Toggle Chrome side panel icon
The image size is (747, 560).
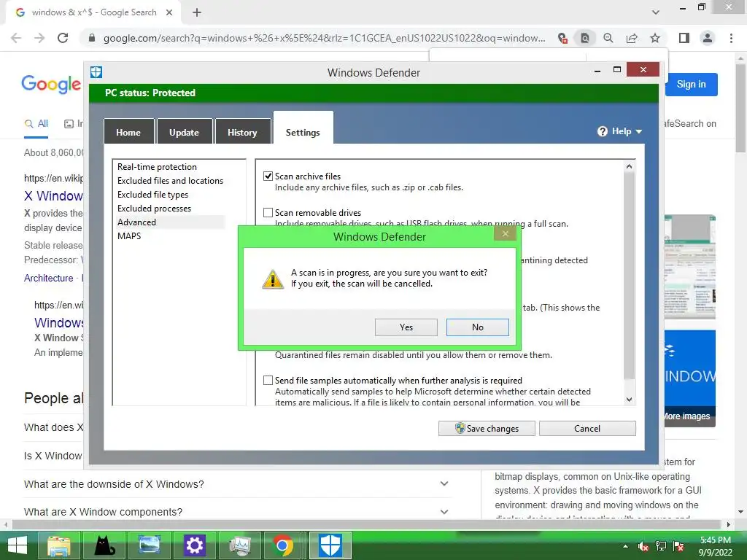point(684,38)
